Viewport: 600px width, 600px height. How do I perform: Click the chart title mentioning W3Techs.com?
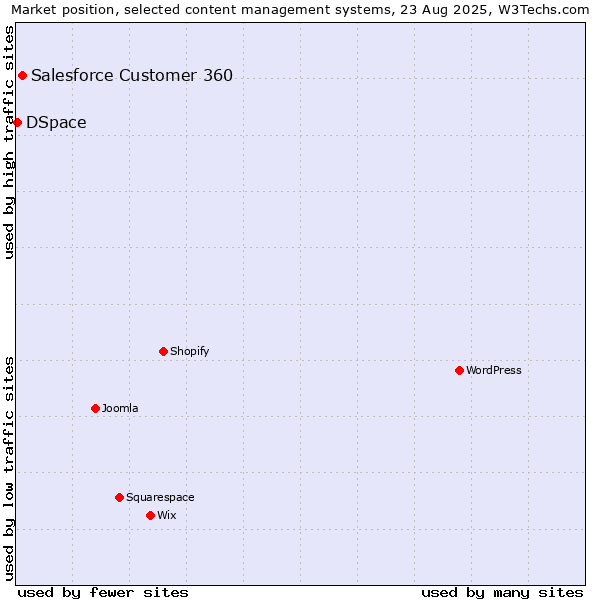pos(300,10)
